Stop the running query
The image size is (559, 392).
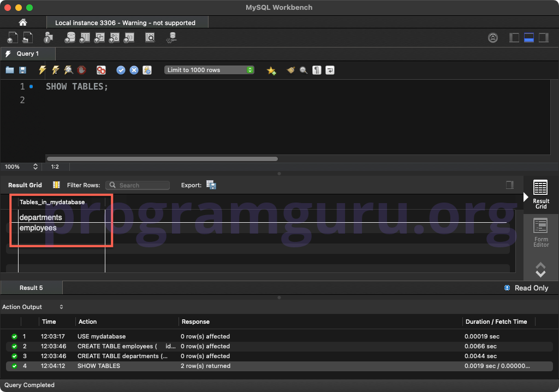(82, 70)
